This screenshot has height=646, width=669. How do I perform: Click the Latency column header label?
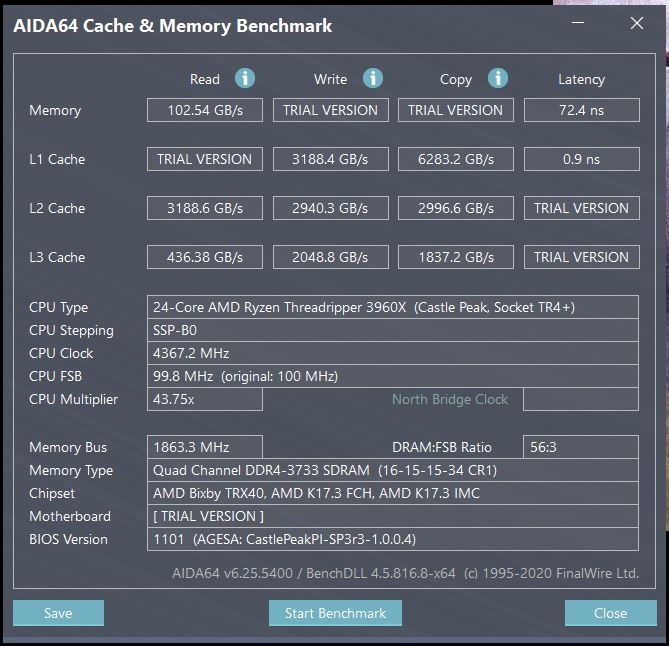(582, 80)
